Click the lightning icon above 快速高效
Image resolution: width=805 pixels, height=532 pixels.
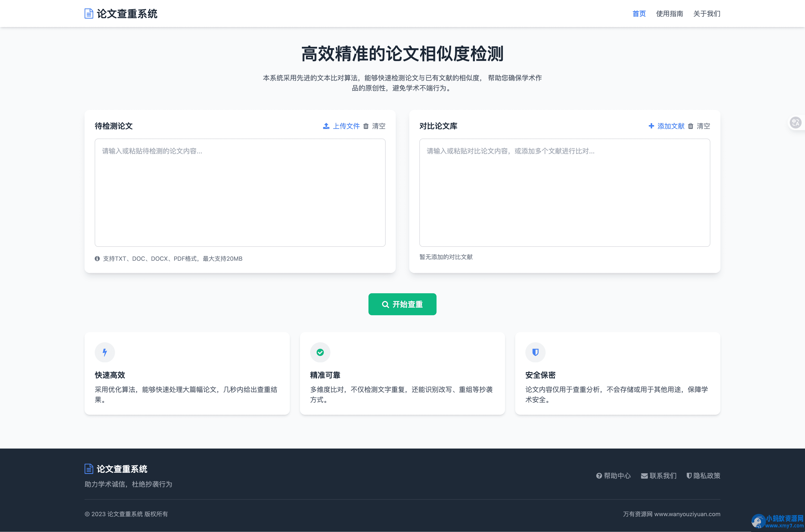[x=104, y=352]
